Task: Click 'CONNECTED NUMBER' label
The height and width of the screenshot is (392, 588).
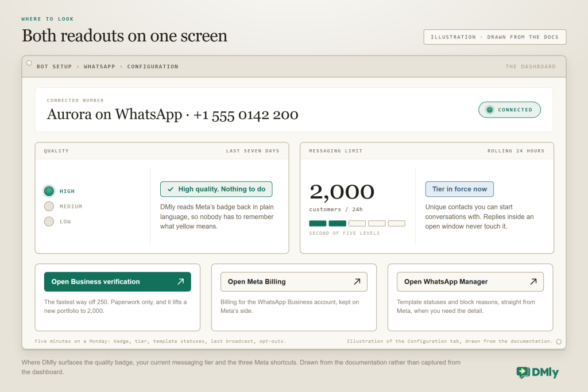Action: 75,100
